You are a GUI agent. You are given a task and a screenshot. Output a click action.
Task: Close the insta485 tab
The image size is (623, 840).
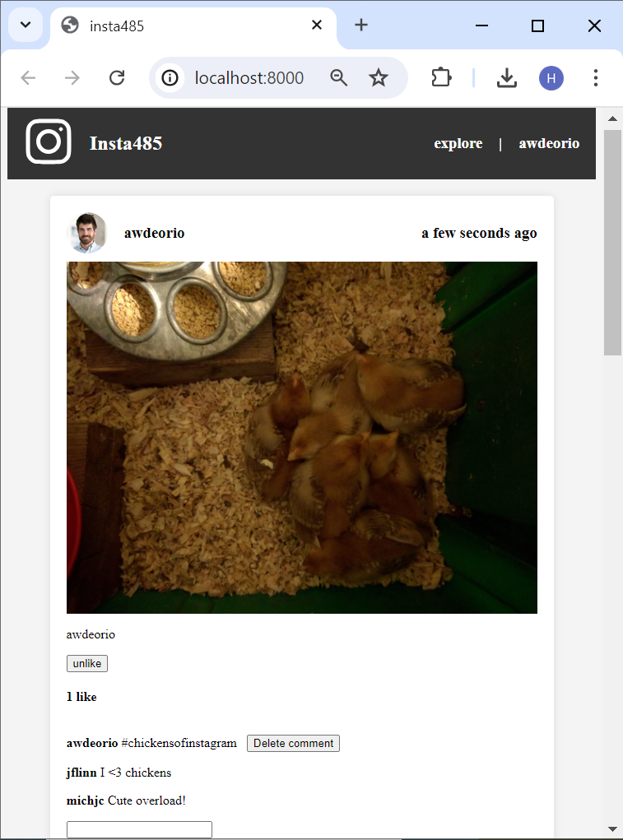317,25
